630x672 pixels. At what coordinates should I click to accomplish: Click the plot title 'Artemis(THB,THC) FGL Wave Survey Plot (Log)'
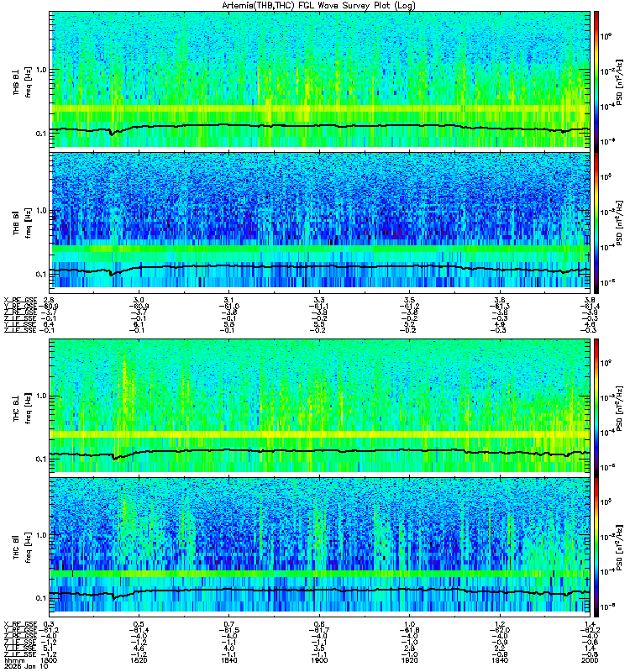(x=318, y=6)
